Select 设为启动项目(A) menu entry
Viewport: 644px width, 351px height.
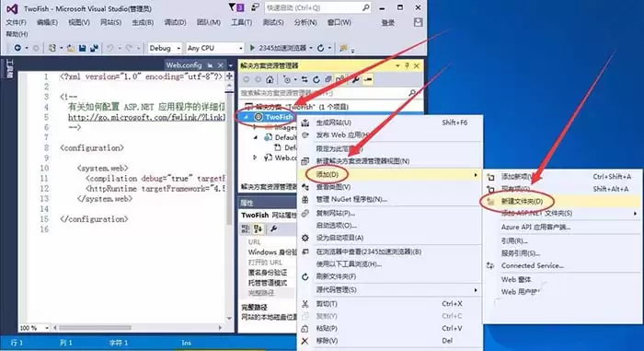coord(389,238)
